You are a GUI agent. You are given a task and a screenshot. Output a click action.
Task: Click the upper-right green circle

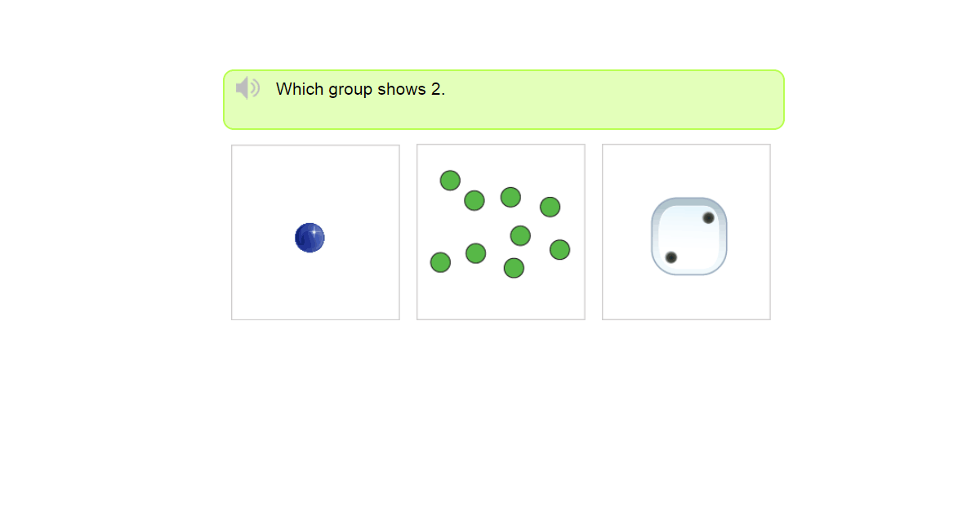(550, 207)
